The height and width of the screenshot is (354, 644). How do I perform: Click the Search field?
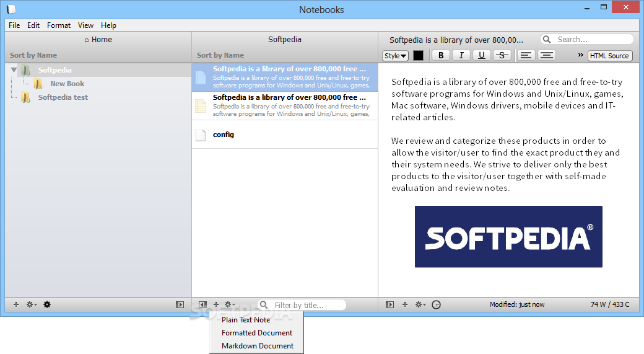pos(587,40)
